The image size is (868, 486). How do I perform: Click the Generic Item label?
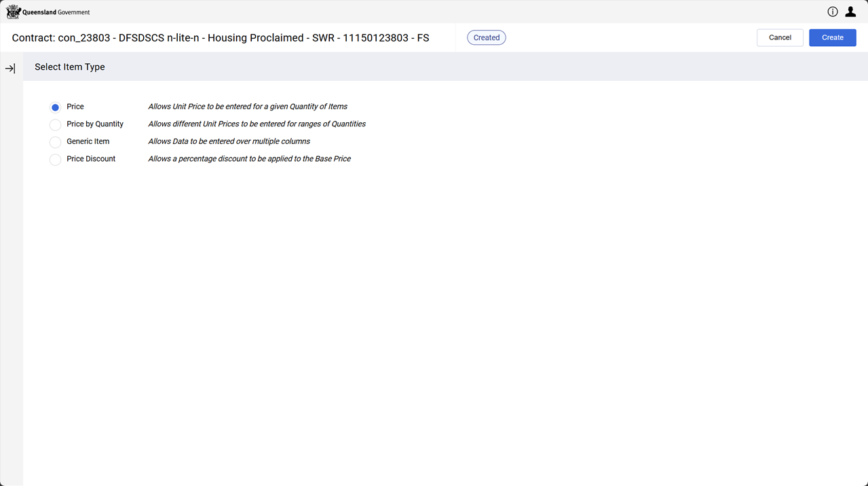coord(88,141)
